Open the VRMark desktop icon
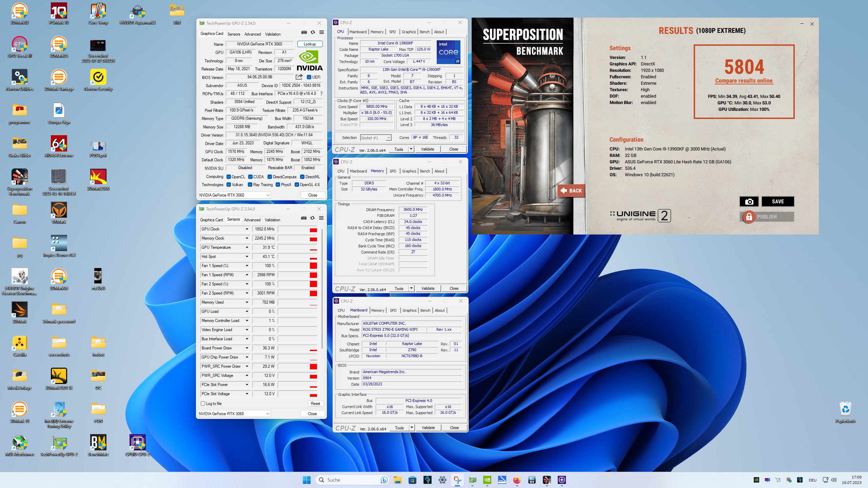This screenshot has width=868, height=488. click(x=59, y=213)
